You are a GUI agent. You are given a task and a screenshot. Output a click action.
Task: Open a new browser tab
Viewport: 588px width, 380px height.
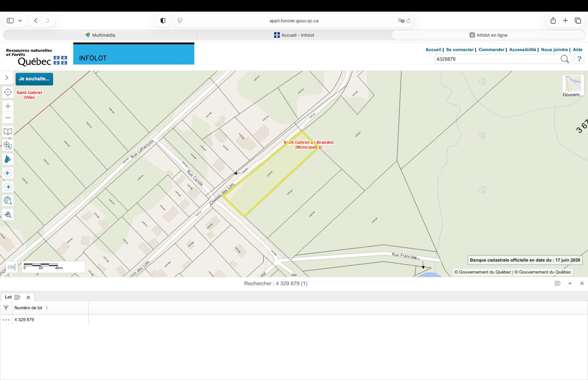[x=565, y=20]
